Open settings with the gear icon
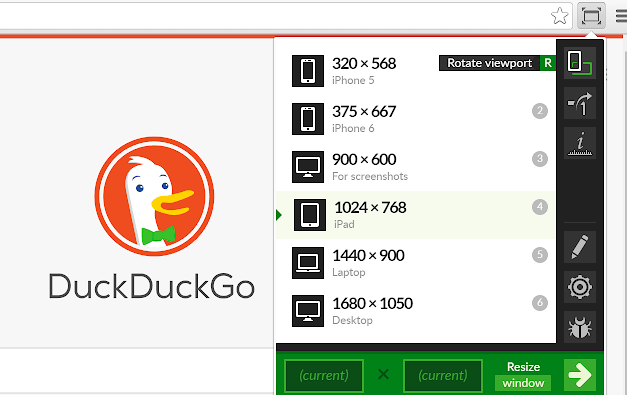 580,287
